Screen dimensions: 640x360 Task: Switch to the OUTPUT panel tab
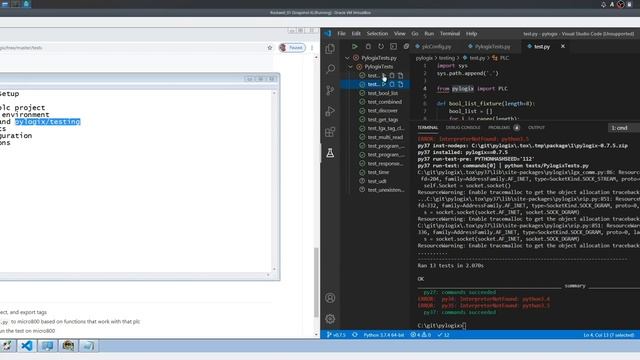coord(536,128)
